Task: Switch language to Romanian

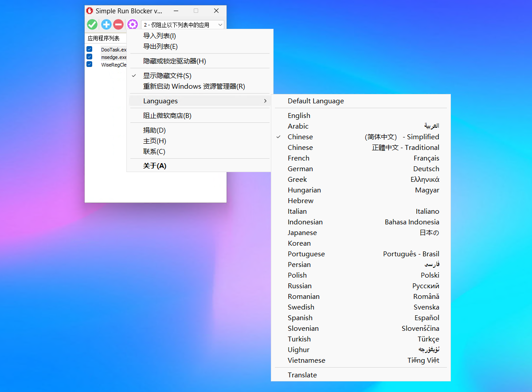Action: click(361, 297)
